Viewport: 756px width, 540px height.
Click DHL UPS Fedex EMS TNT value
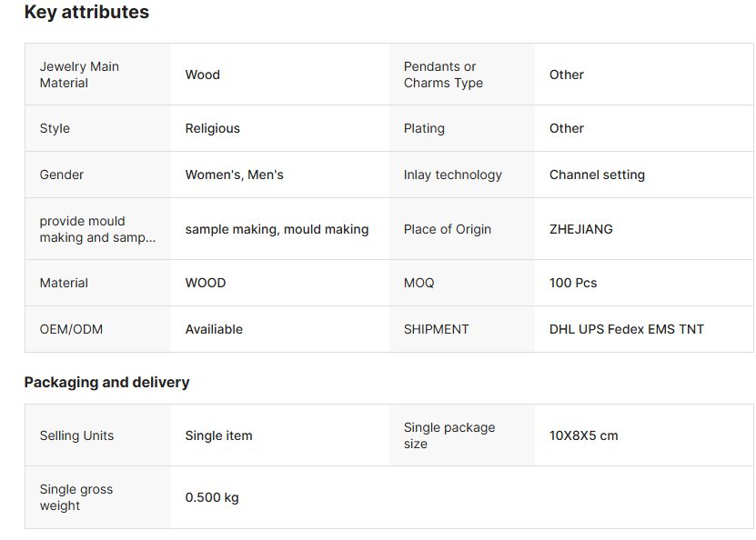click(627, 329)
